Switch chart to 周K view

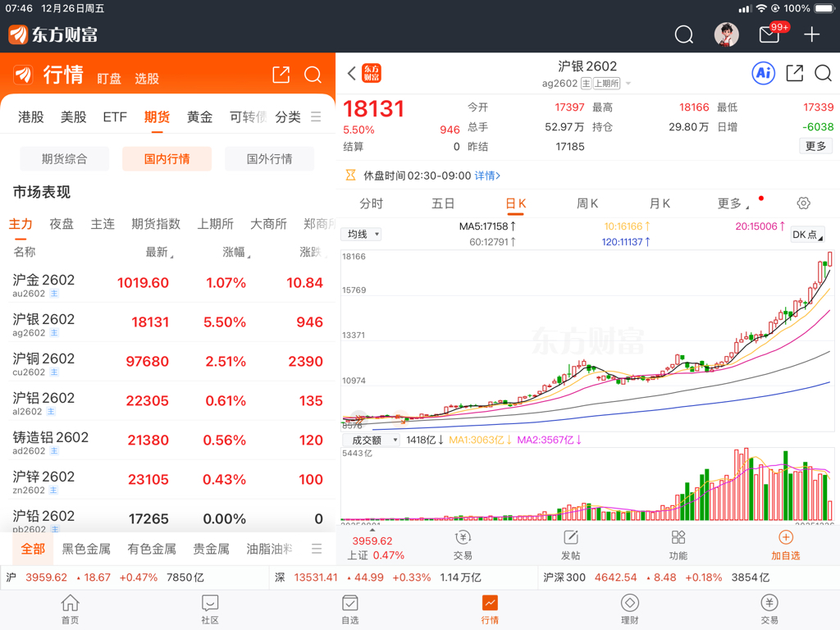pyautogui.click(x=587, y=203)
